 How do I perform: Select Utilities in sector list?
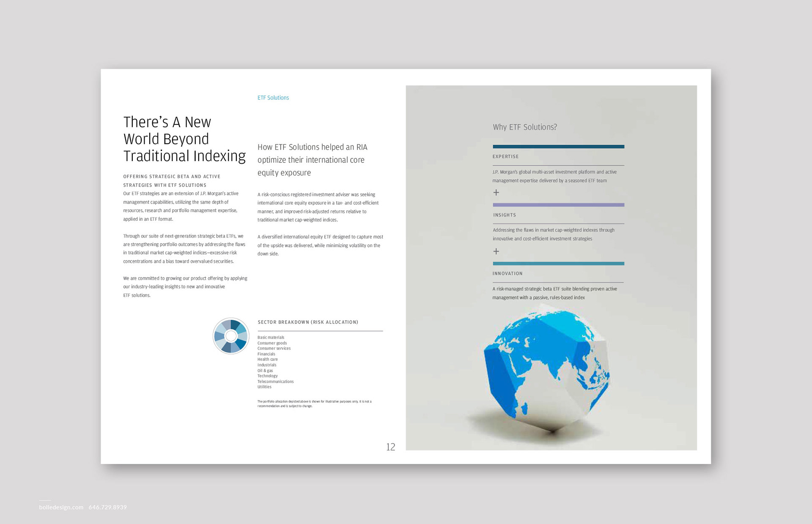pyautogui.click(x=264, y=387)
